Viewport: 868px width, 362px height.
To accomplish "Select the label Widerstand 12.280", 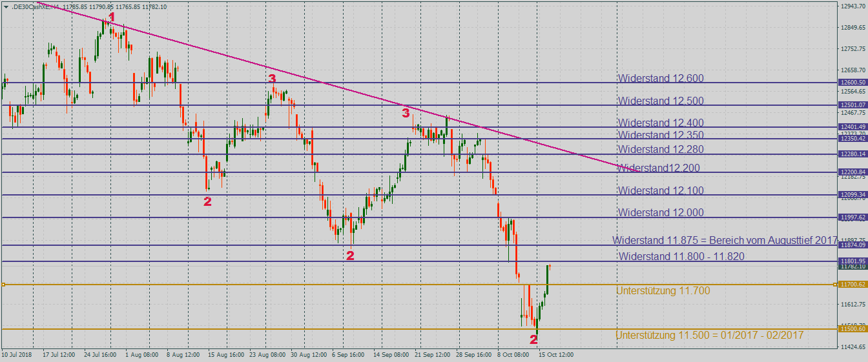I will 661,149.
